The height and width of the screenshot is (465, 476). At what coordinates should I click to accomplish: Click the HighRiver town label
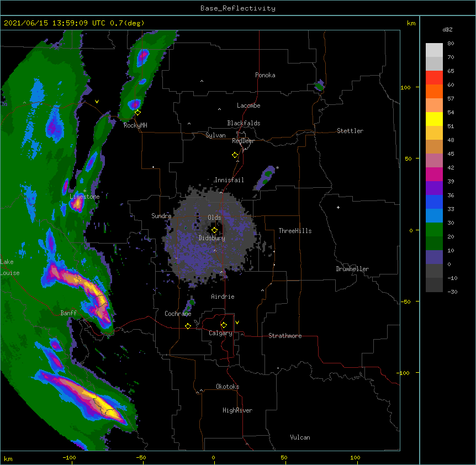[237, 410]
